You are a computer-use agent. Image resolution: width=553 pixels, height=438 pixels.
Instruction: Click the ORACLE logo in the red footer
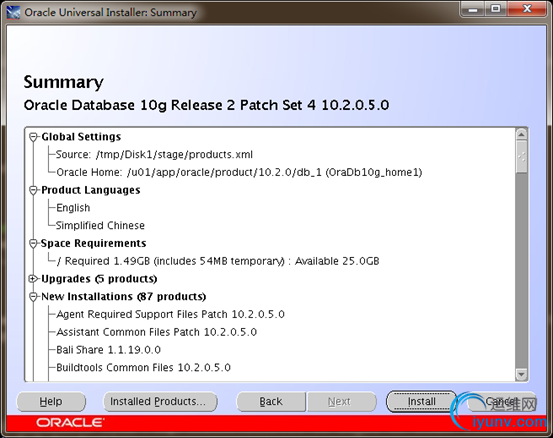tap(70, 423)
